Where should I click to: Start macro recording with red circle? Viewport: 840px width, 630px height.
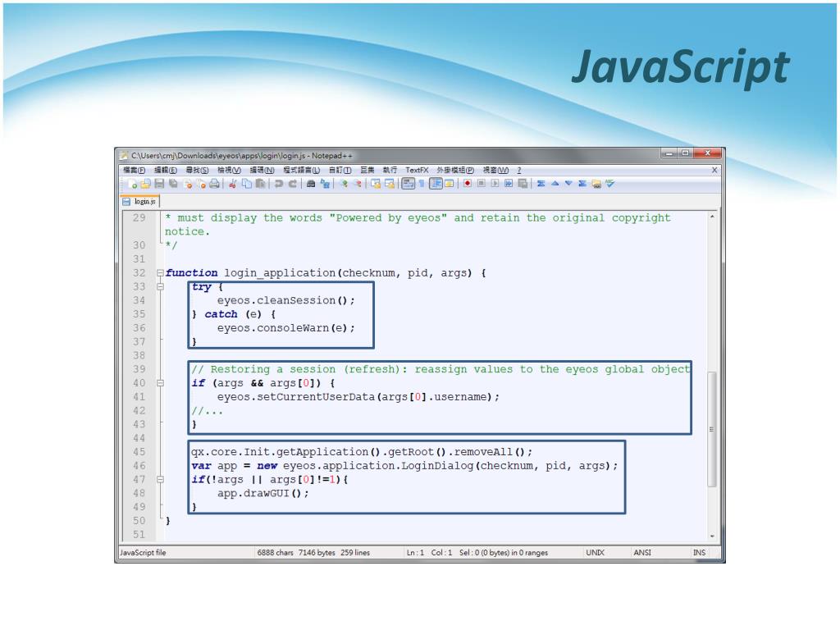468,184
